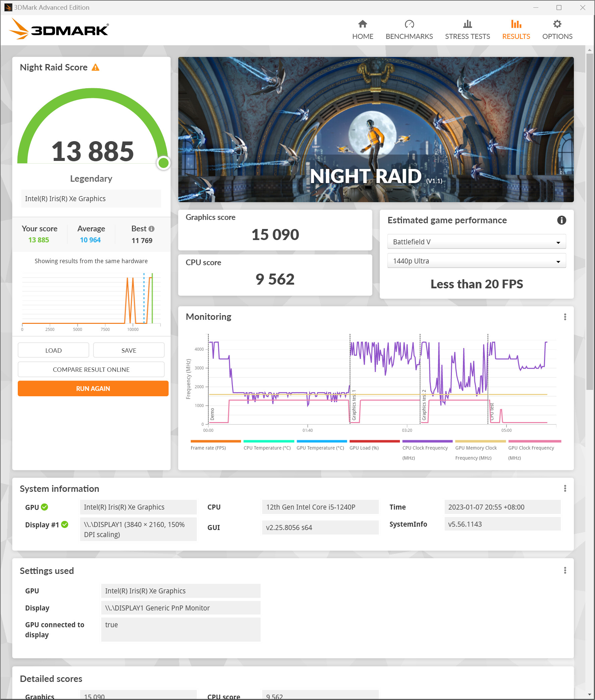
Task: Open the Monitoring panel three-dot menu
Action: click(564, 317)
